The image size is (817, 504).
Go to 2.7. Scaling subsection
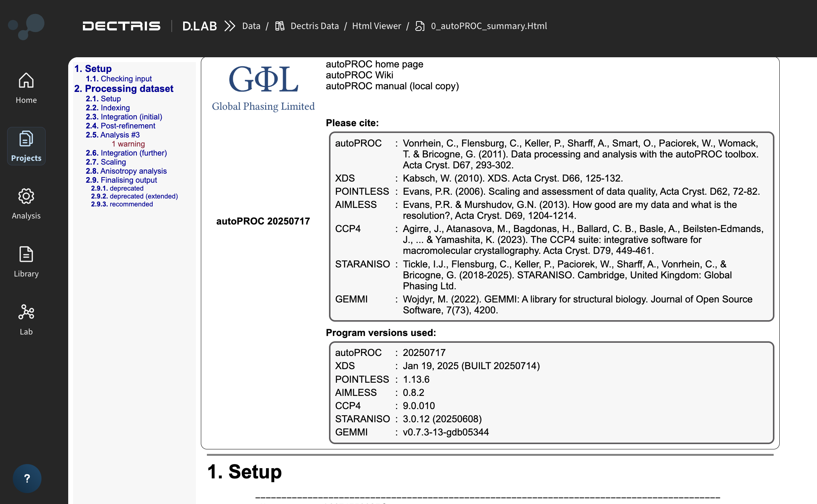pos(106,162)
